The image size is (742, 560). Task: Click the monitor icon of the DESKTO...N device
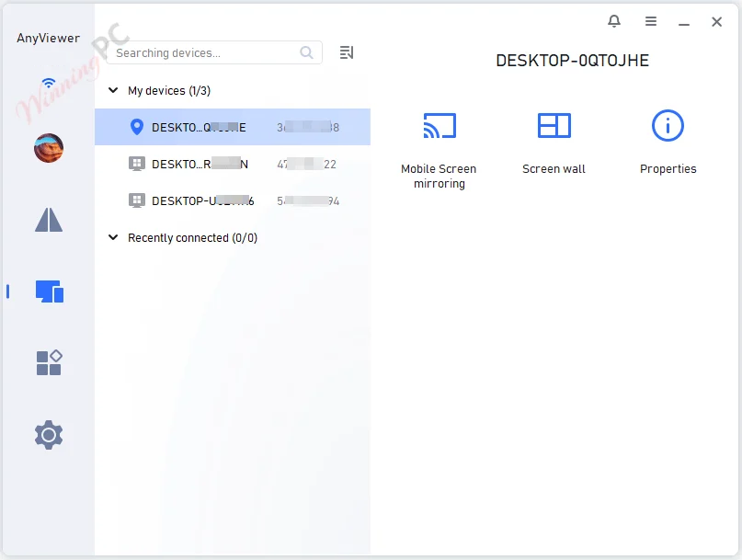137,164
